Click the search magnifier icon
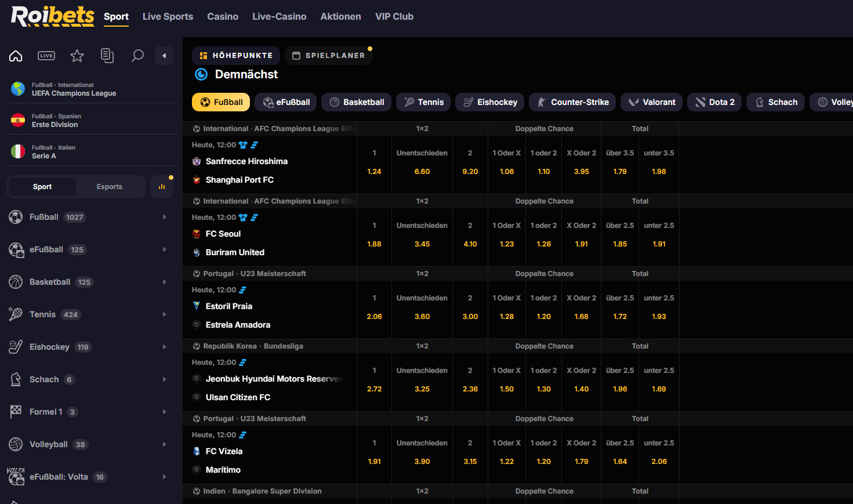 (137, 56)
